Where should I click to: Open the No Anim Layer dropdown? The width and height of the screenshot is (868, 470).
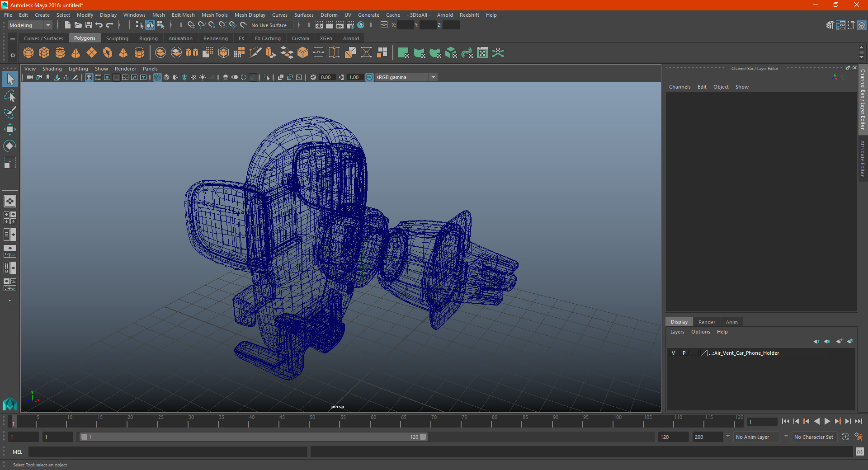[x=757, y=437]
